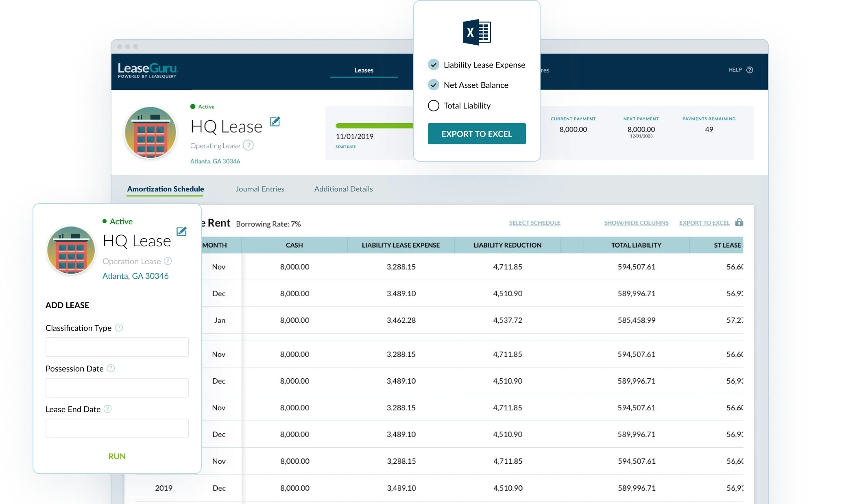Click the Export to Excel button in popup
The image size is (846, 504).
[x=477, y=133]
